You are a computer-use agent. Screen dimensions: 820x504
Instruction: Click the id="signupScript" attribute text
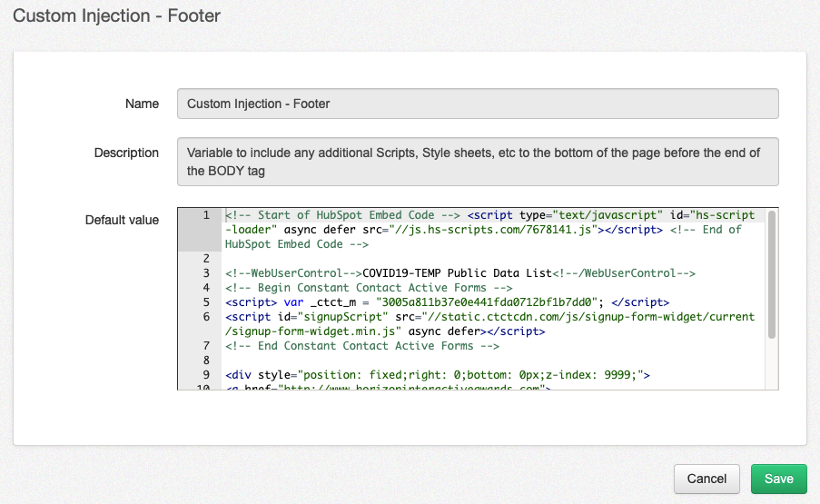click(x=333, y=317)
